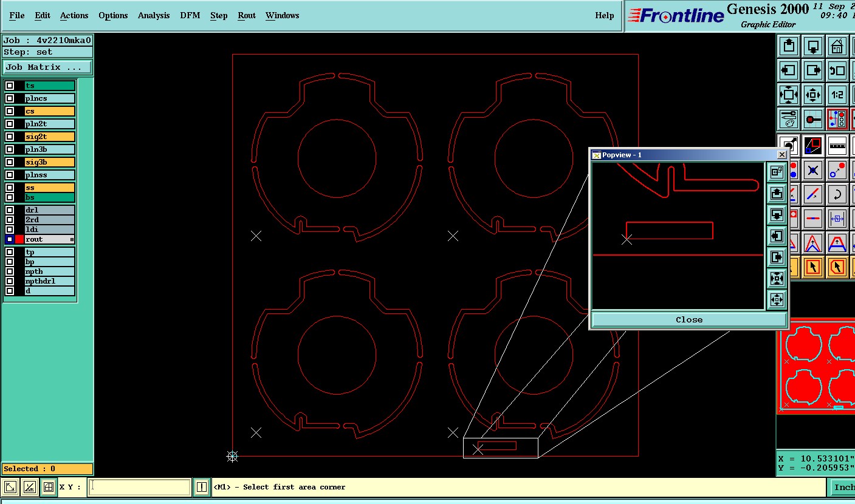
Task: Click the rotate arrow tool icon
Action: [x=837, y=194]
